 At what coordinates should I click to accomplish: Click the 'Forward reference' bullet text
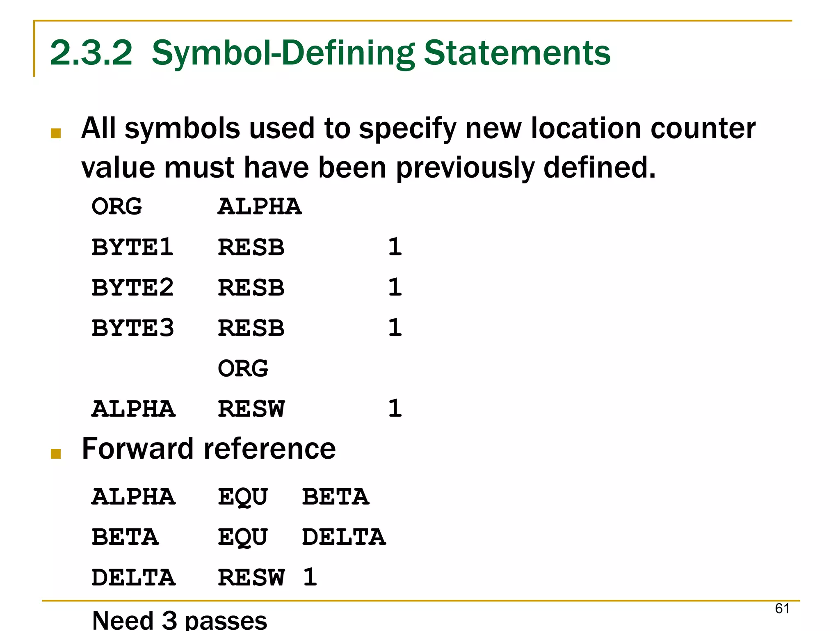[x=209, y=448]
